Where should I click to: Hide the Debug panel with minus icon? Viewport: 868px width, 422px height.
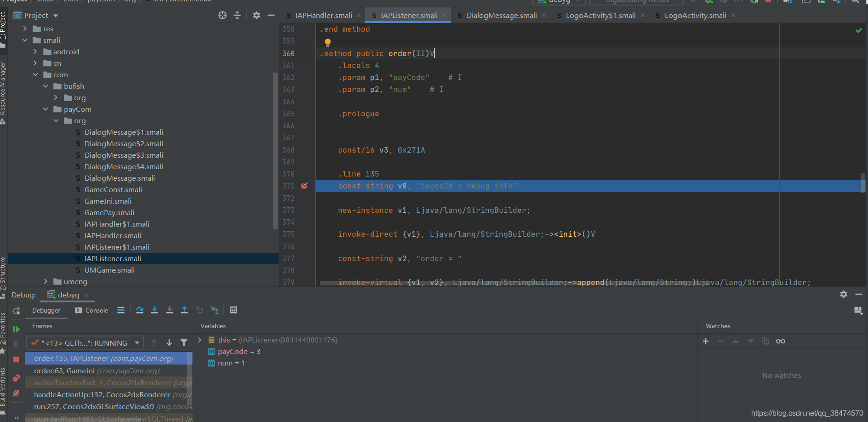point(858,294)
